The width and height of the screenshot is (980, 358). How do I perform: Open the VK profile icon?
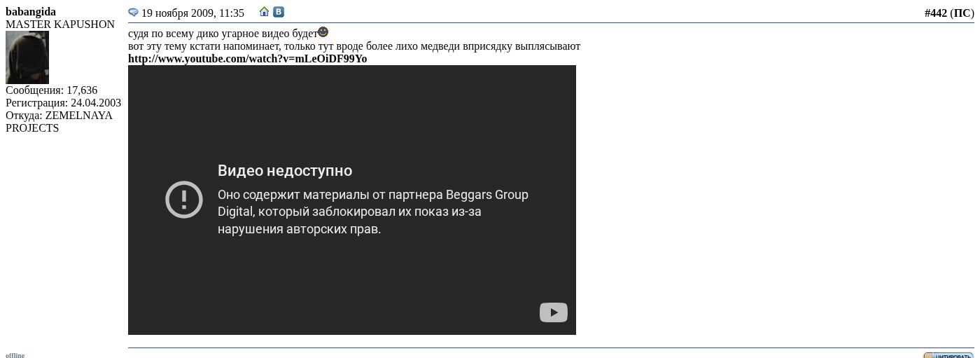point(279,12)
